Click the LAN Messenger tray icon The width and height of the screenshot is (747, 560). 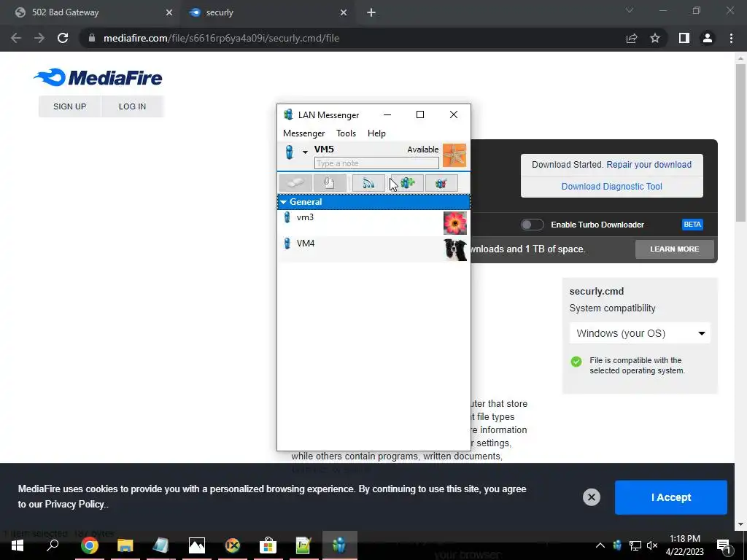click(617, 545)
